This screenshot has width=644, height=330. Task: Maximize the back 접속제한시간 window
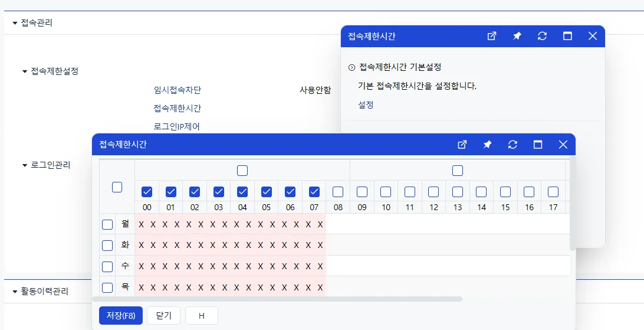[567, 36]
